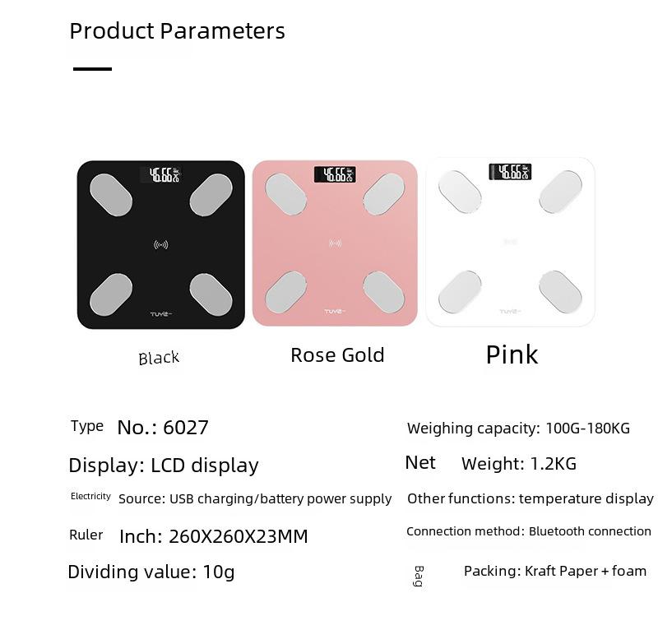Screen dimensions: 658x644
Task: Click the Black color label
Action: tap(159, 358)
